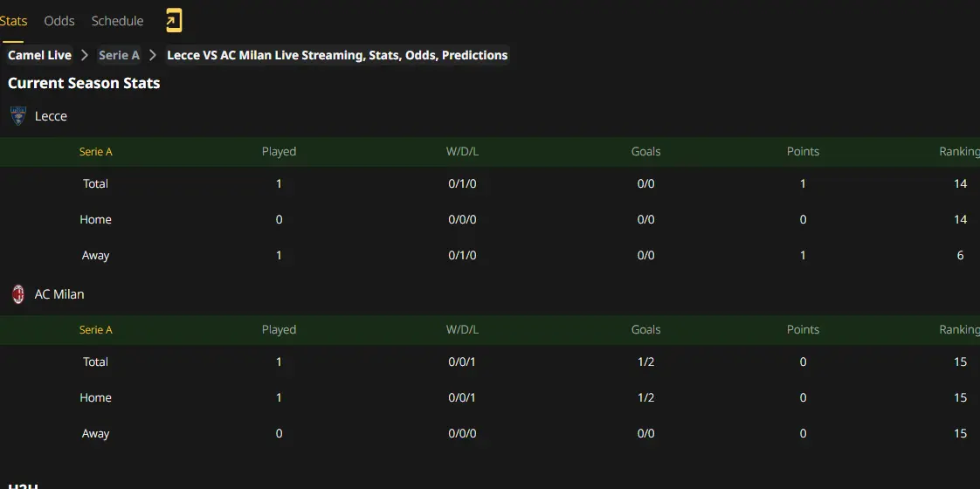This screenshot has width=980, height=489.
Task: Click the AC Milan club crest icon
Action: (18, 293)
